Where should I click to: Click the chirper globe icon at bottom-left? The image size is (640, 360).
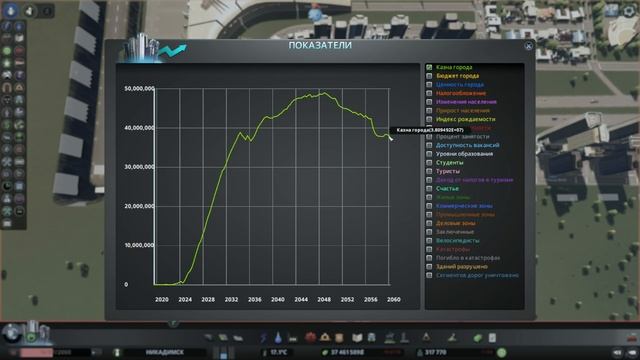click(x=11, y=333)
